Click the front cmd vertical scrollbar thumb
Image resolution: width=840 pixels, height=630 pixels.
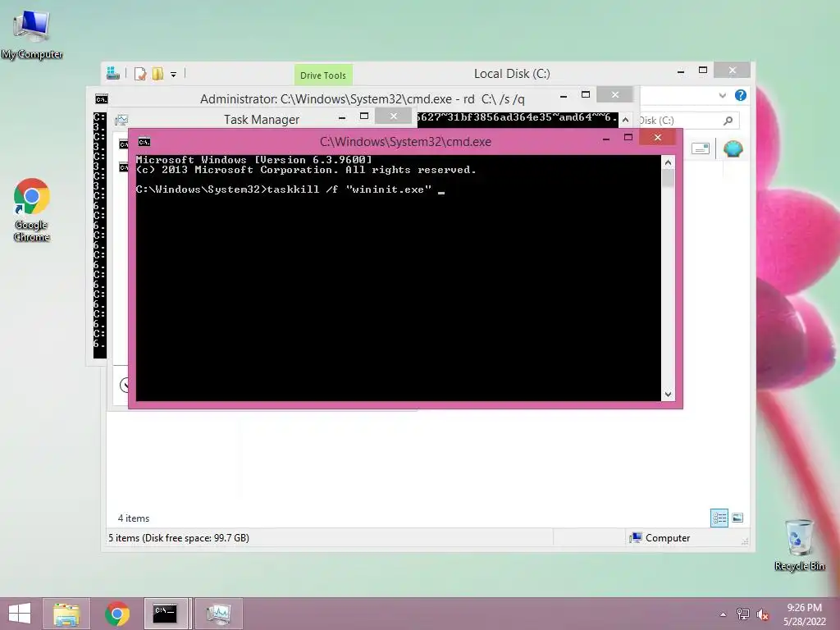pos(668,178)
